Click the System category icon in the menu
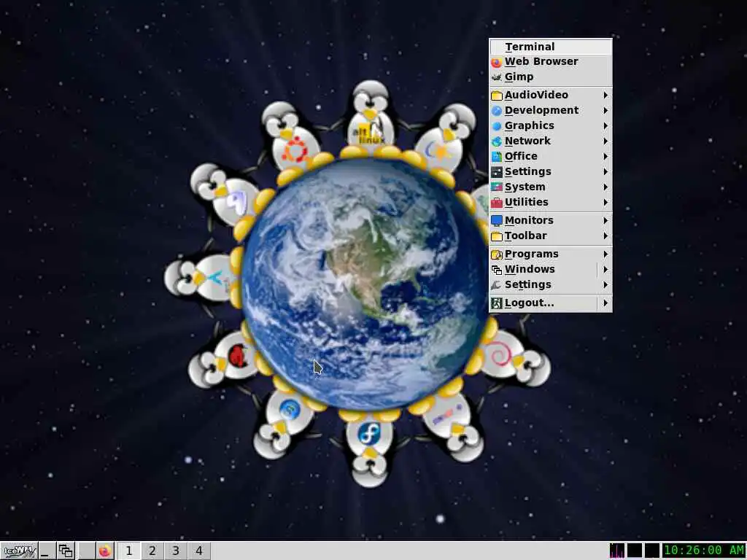The height and width of the screenshot is (560, 747). tap(496, 187)
